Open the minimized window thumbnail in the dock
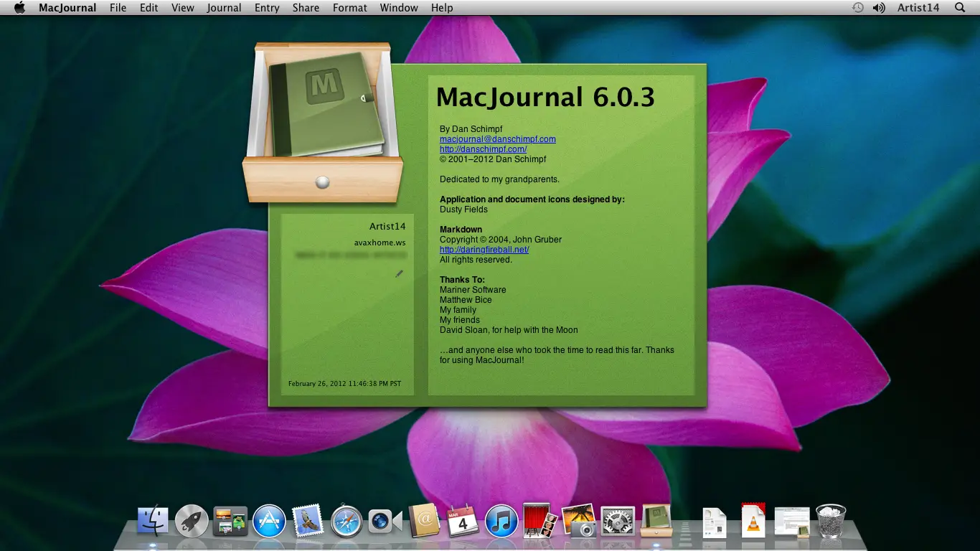 click(x=792, y=522)
